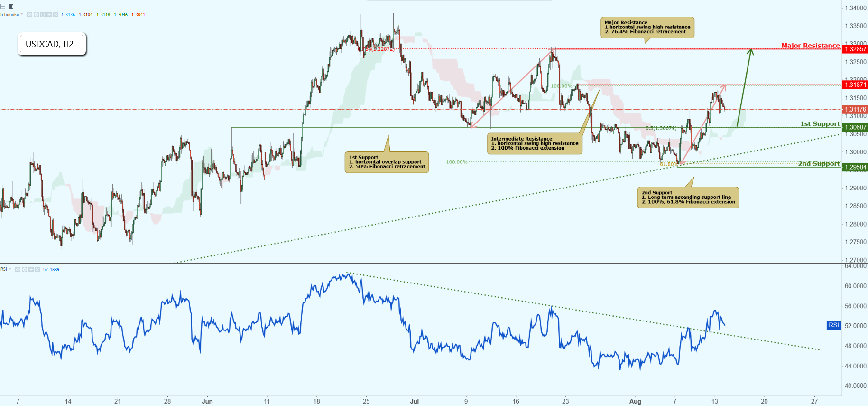868x406 pixels.
Task: Select the green '2nd Support' line text
Action: click(x=819, y=164)
